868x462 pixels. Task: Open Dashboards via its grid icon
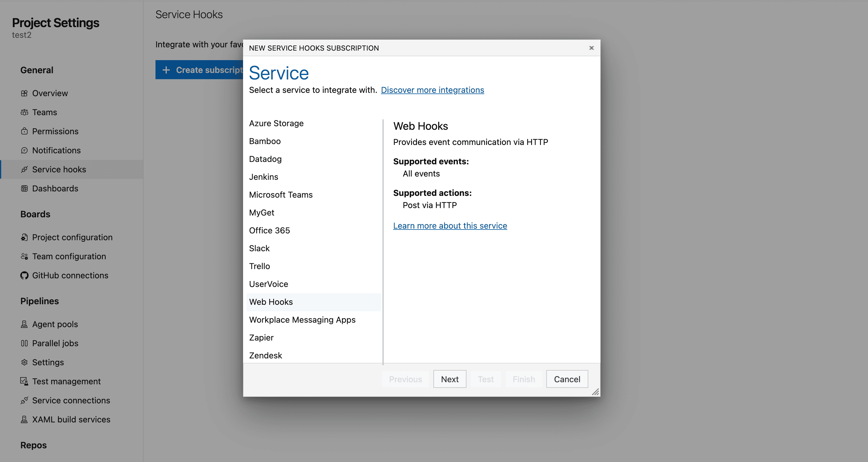tap(25, 188)
